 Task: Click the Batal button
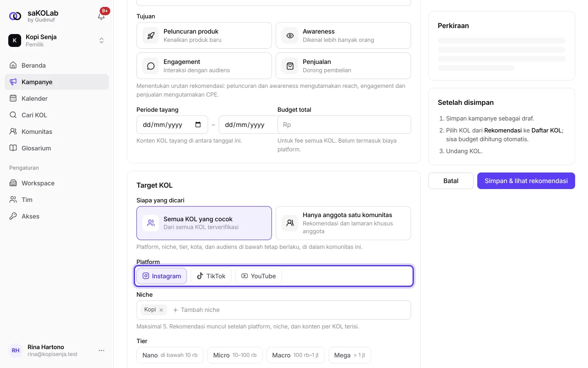(x=451, y=181)
